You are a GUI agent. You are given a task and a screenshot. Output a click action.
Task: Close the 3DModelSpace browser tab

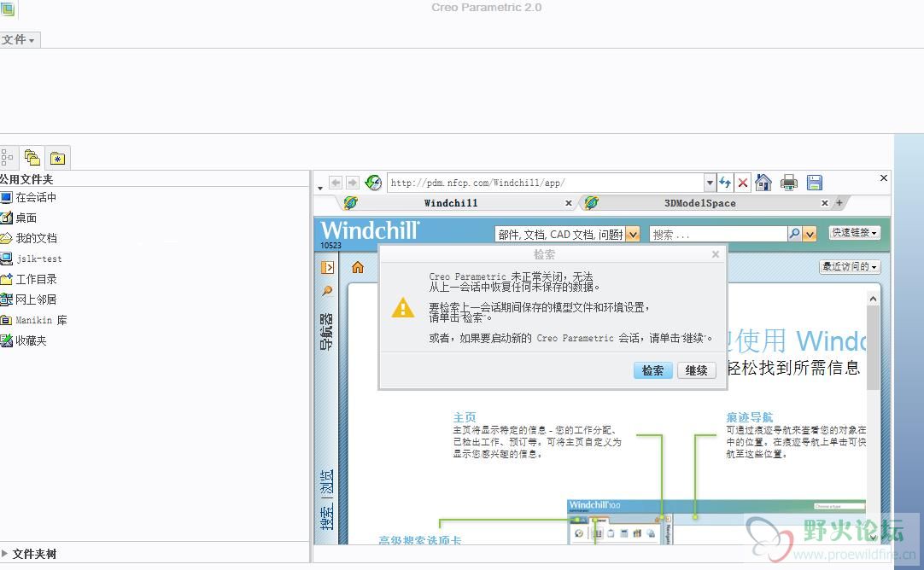point(824,203)
